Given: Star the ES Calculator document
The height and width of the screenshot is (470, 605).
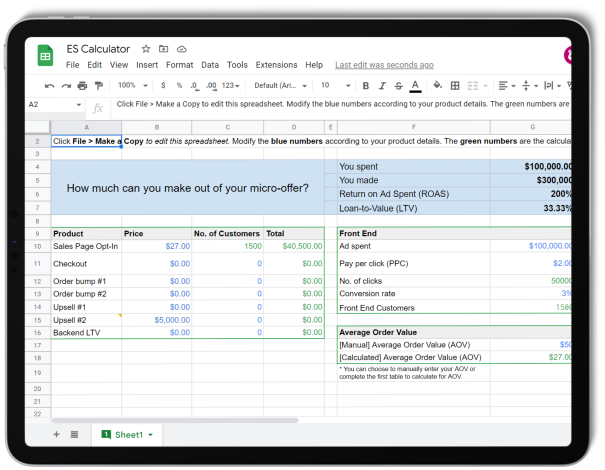Looking at the screenshot, I should click(145, 49).
